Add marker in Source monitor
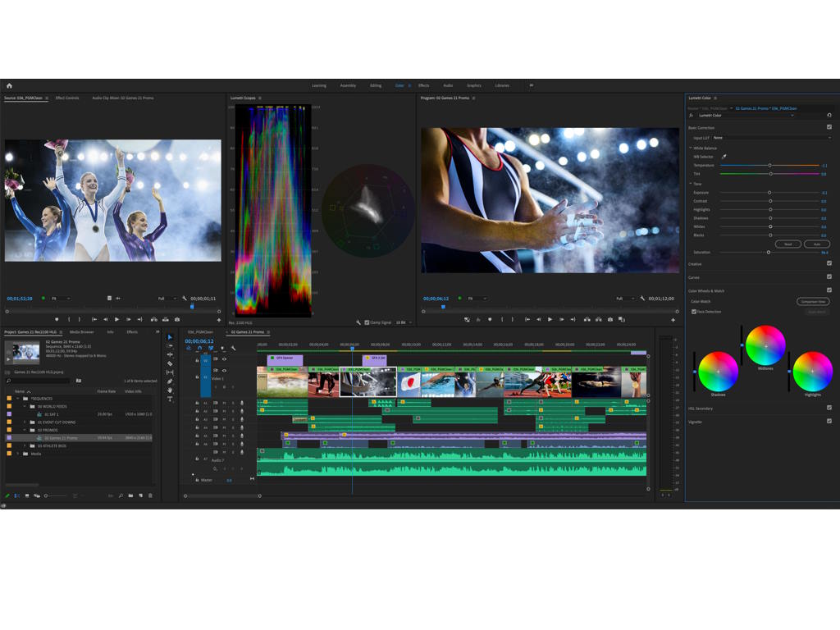The image size is (840, 630). tap(57, 319)
